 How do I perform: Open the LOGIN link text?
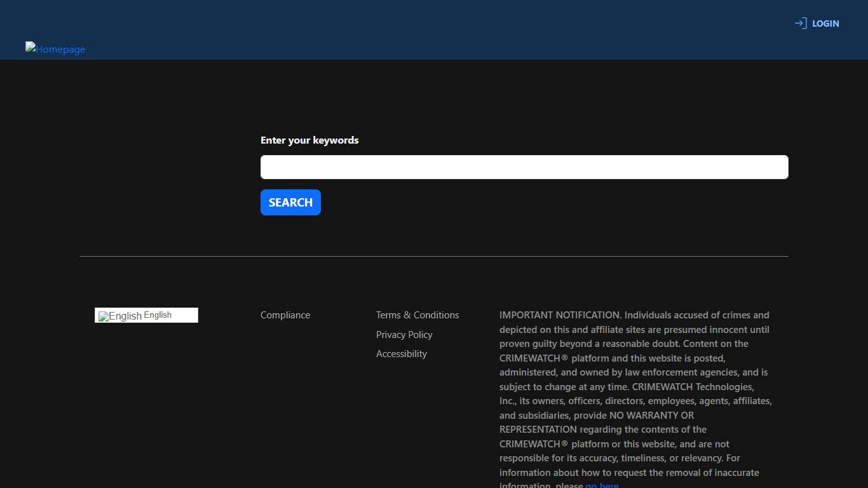coord(825,24)
